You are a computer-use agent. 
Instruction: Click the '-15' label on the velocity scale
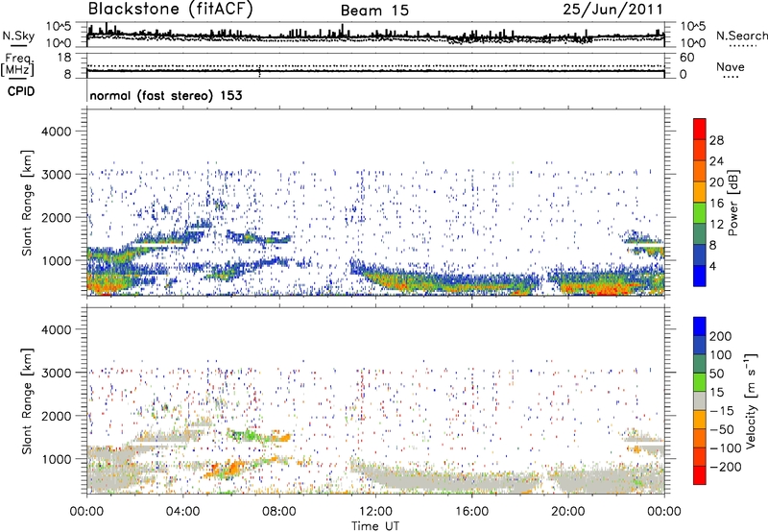(x=722, y=411)
